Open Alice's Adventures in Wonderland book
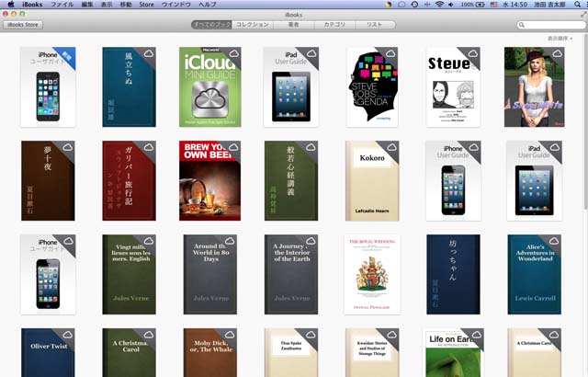Screen dimensions: 588x377 [535, 275]
